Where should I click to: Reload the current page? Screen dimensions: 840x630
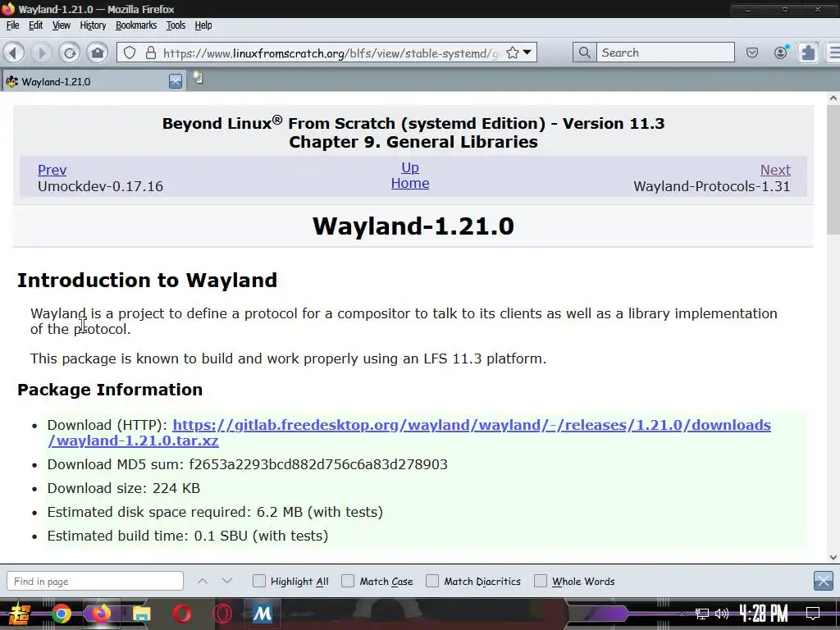point(69,52)
